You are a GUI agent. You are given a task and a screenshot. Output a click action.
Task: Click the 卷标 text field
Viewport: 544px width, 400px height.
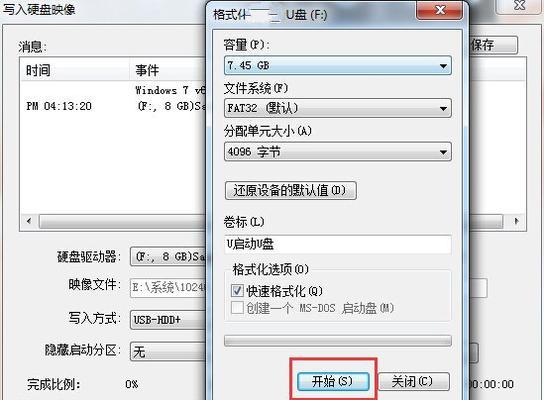click(x=338, y=244)
